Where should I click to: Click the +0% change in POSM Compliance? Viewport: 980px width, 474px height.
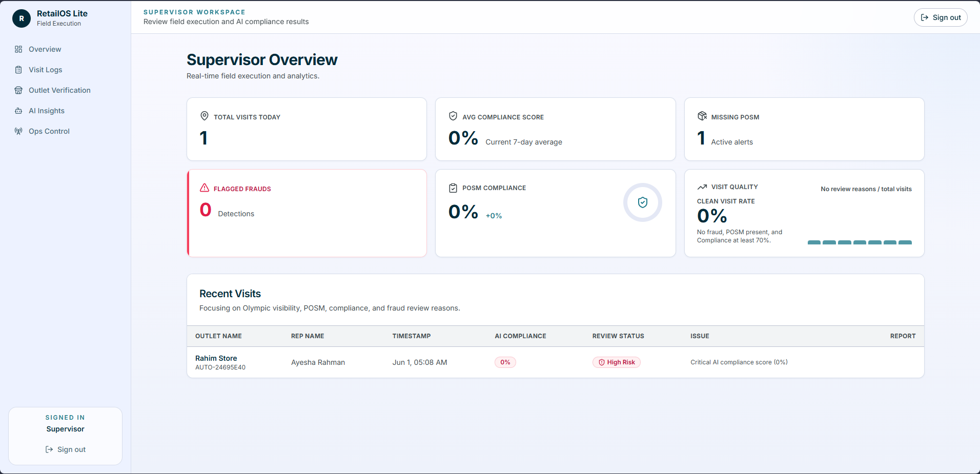click(494, 216)
